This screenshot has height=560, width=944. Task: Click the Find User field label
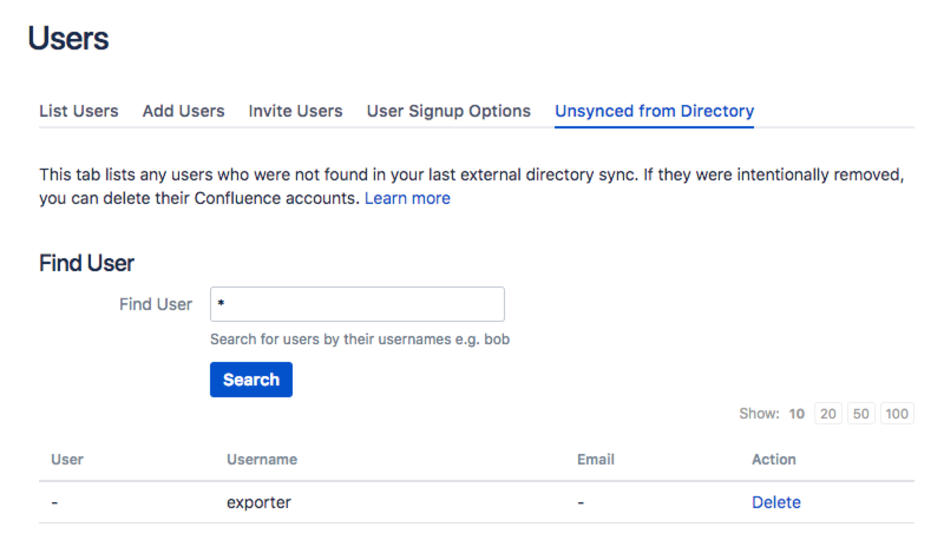click(156, 304)
